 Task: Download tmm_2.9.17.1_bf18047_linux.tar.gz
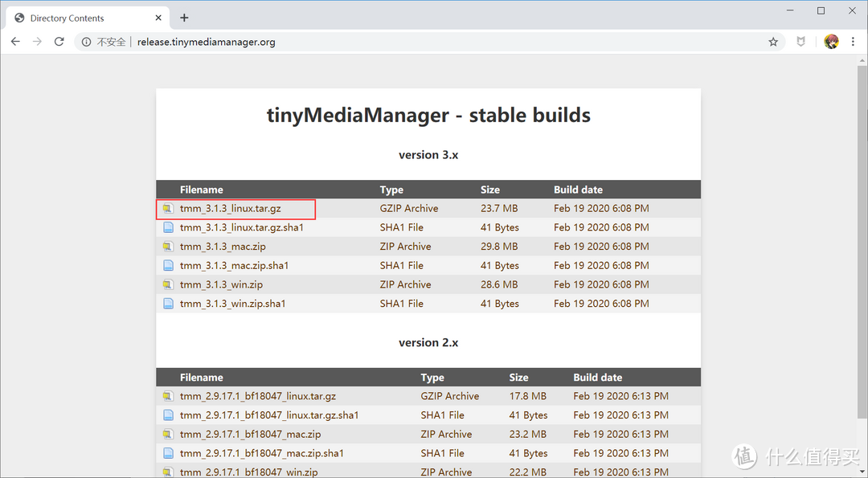[258, 396]
